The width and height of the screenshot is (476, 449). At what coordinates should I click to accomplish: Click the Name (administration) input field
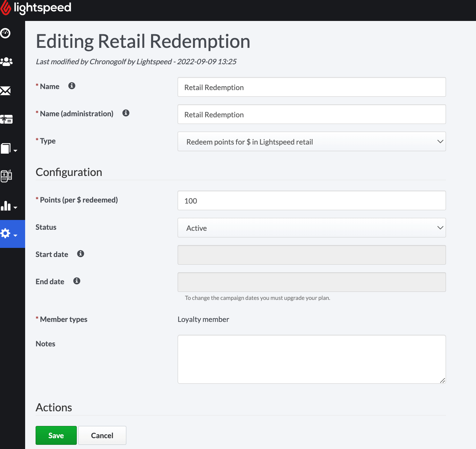[x=312, y=114]
